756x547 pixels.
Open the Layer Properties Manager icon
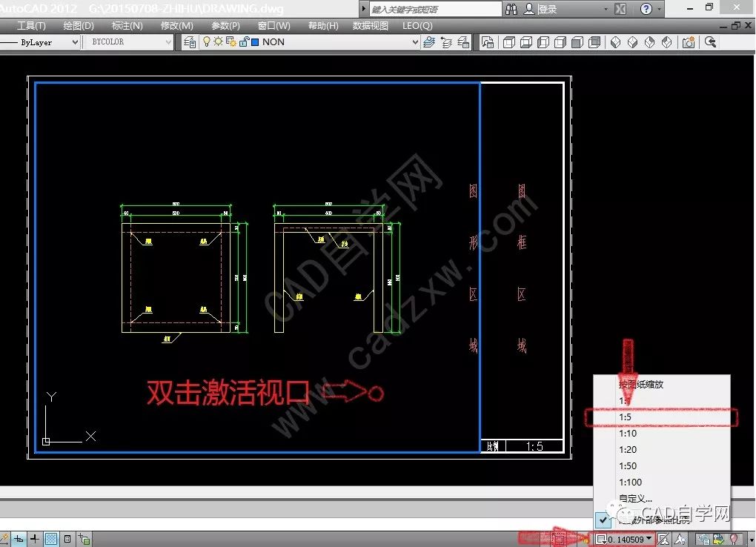[190, 42]
